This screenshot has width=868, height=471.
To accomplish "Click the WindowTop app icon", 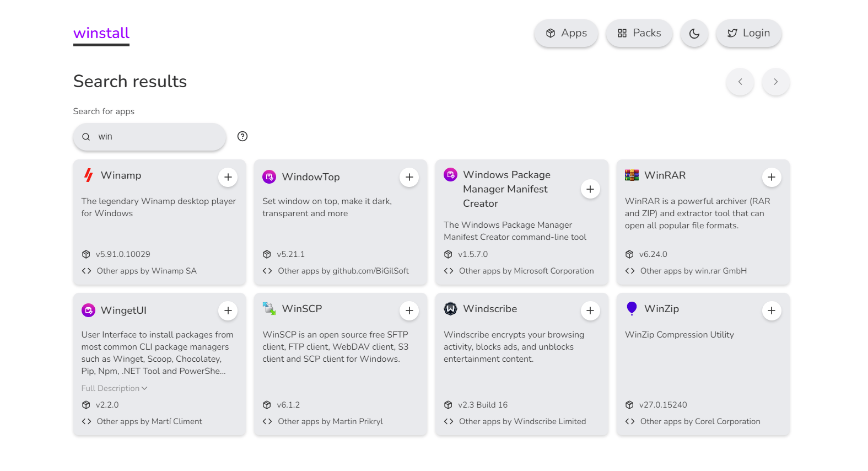I will (269, 177).
